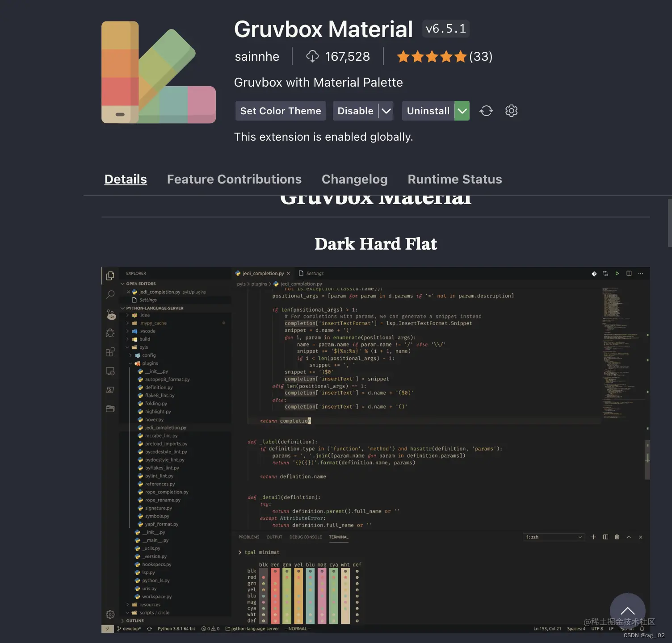Click develop* branch in preview status bar
Screen dimensions: 672x643
129,629
